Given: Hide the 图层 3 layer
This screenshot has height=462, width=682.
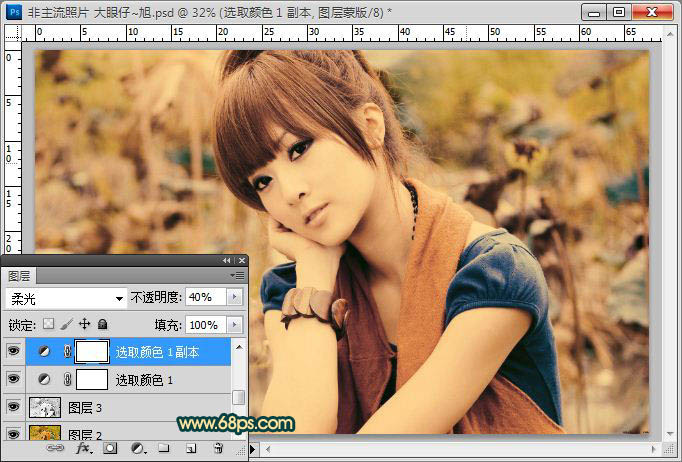Looking at the screenshot, I should click(x=12, y=407).
